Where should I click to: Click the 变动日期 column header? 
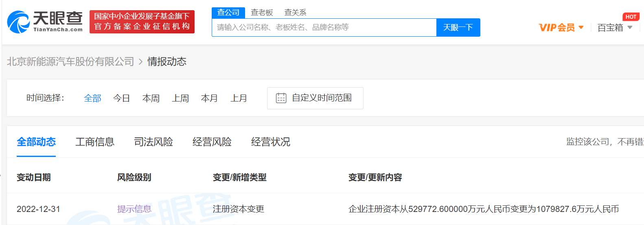pos(34,177)
